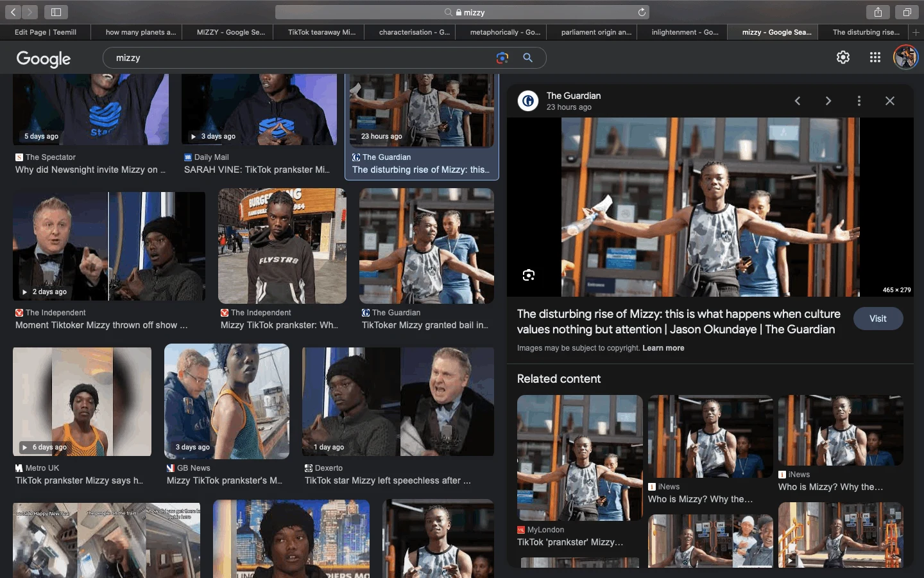924x578 pixels.
Task: Click the Safari share icon
Action: click(878, 12)
